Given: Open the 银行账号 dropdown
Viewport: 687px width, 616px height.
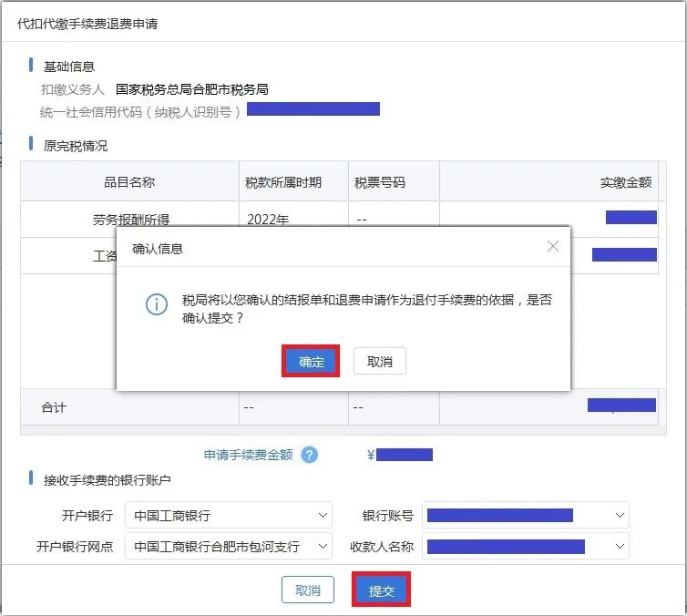Looking at the screenshot, I should pos(526,515).
